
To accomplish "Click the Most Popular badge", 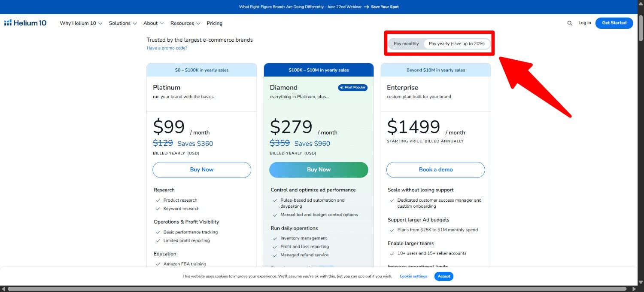I will click(x=353, y=87).
